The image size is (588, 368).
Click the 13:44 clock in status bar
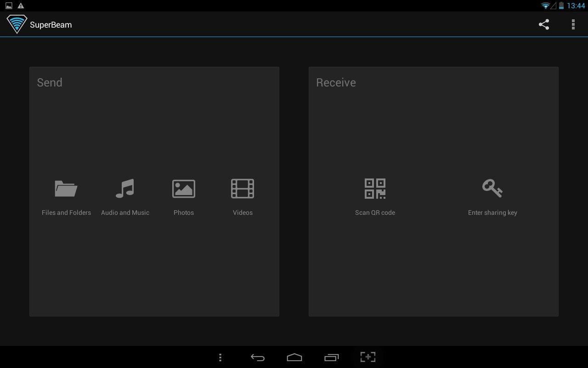pos(576,6)
